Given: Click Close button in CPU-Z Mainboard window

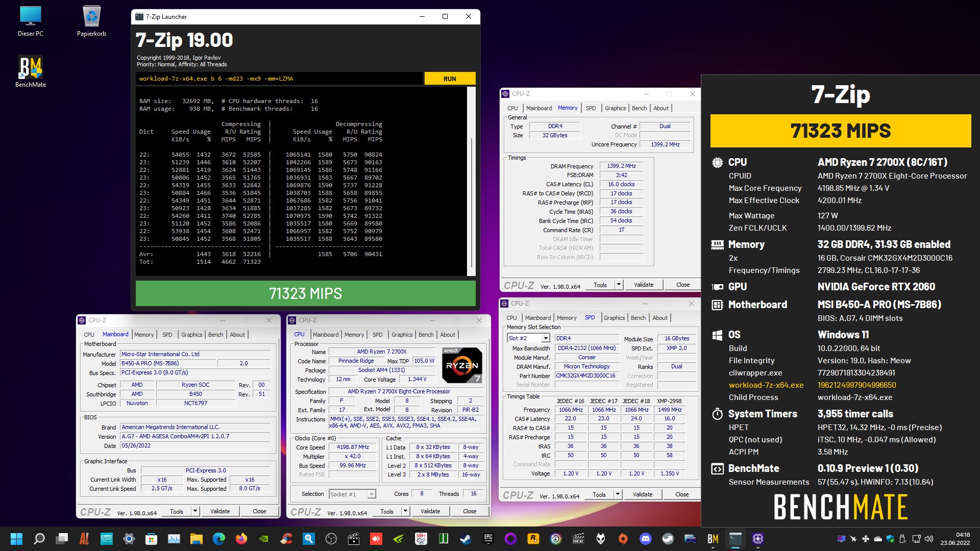Looking at the screenshot, I should 259,511.
